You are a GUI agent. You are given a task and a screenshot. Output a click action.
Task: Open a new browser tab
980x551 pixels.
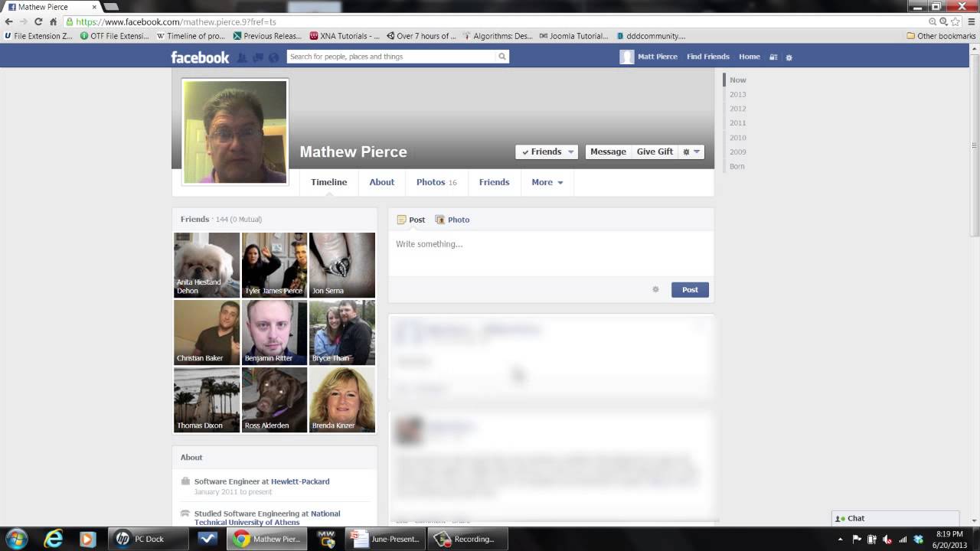pyautogui.click(x=113, y=7)
